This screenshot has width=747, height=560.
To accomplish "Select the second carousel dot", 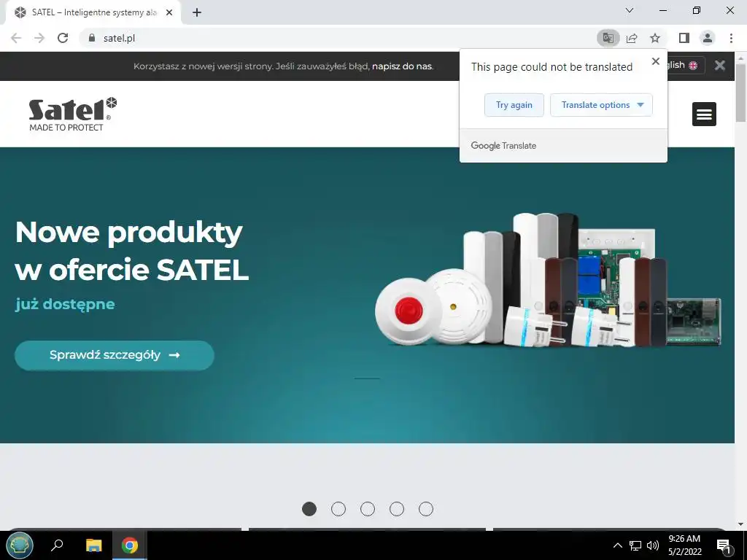I will tap(338, 509).
